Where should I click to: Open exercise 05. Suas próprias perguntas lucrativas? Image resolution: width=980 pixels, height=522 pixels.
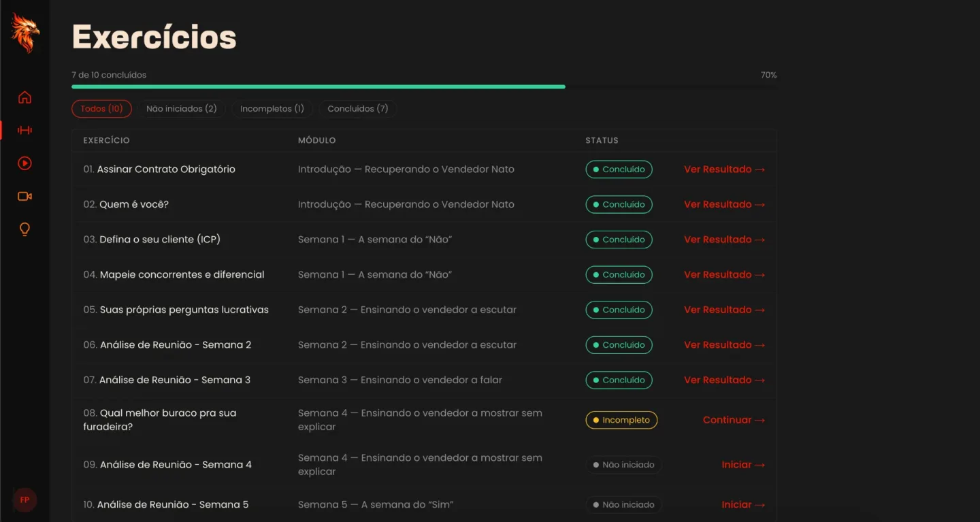(x=176, y=310)
